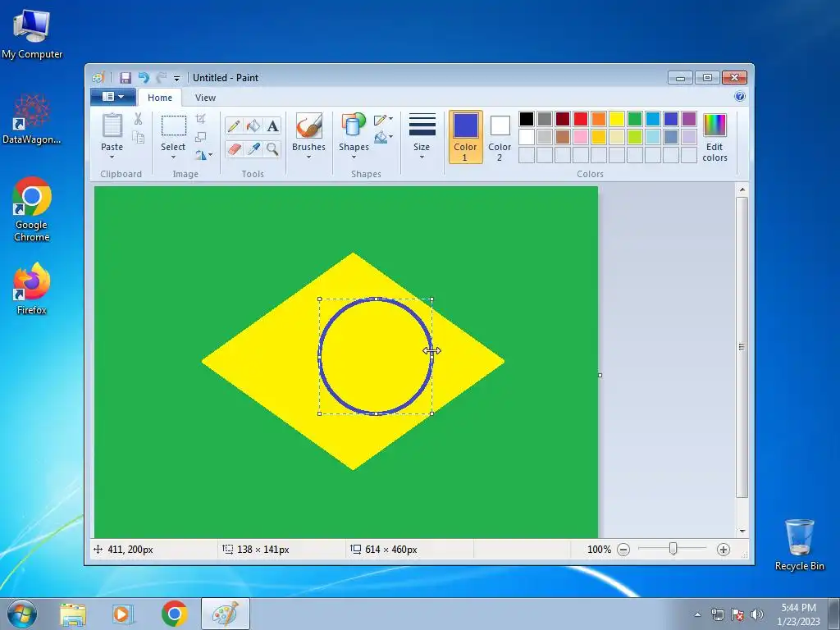Viewport: 840px width, 630px height.
Task: Click the zoom in plus button
Action: pos(724,550)
